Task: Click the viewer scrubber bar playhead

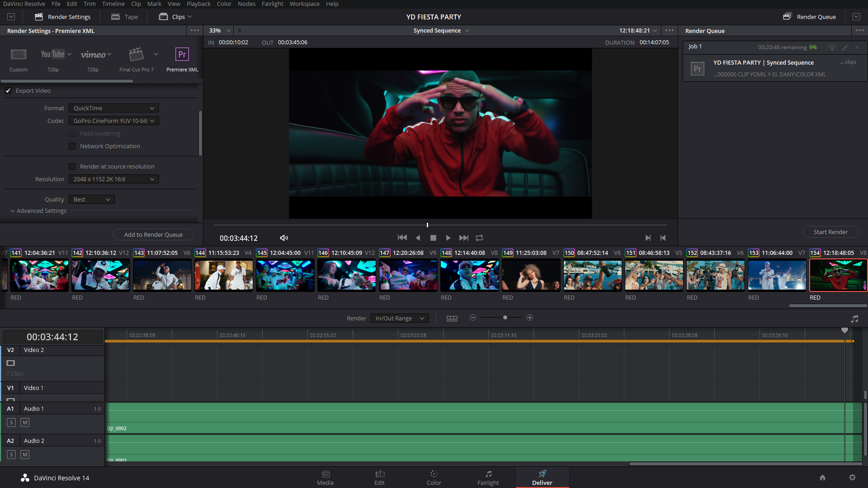Action: click(x=427, y=225)
